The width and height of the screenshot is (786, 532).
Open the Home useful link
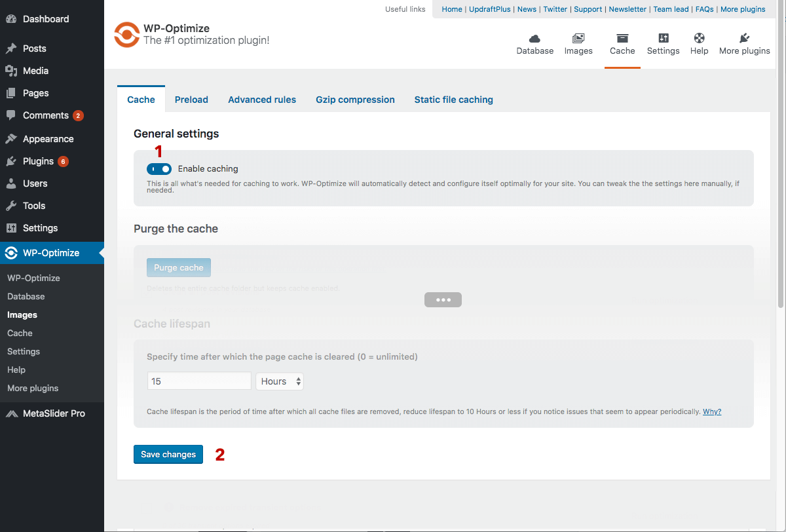(x=452, y=9)
